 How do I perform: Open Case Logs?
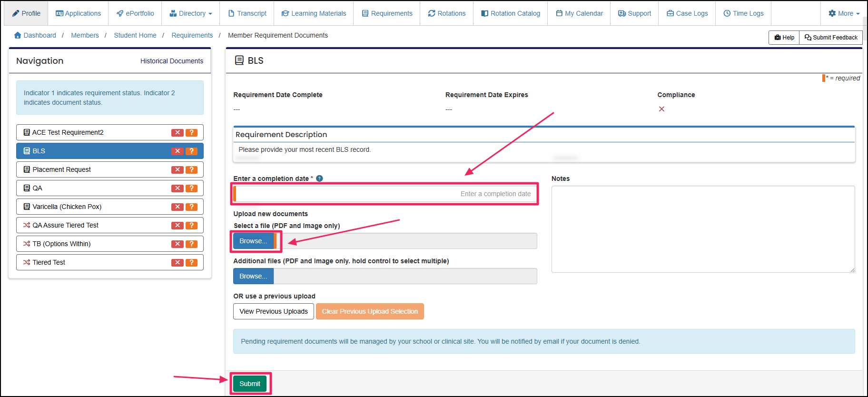coord(687,13)
